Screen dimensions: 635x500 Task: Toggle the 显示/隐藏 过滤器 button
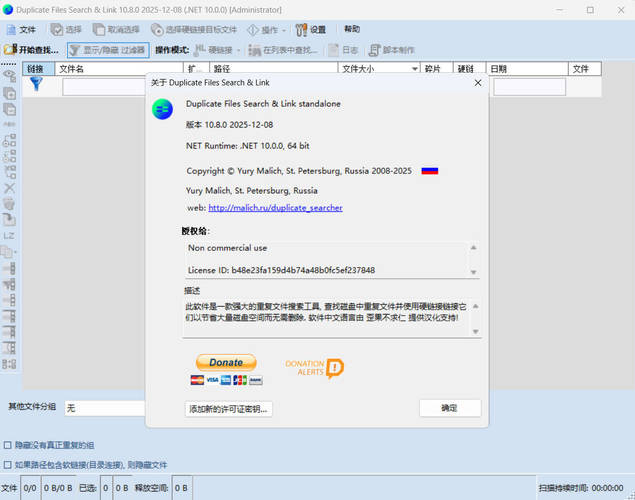pos(108,49)
